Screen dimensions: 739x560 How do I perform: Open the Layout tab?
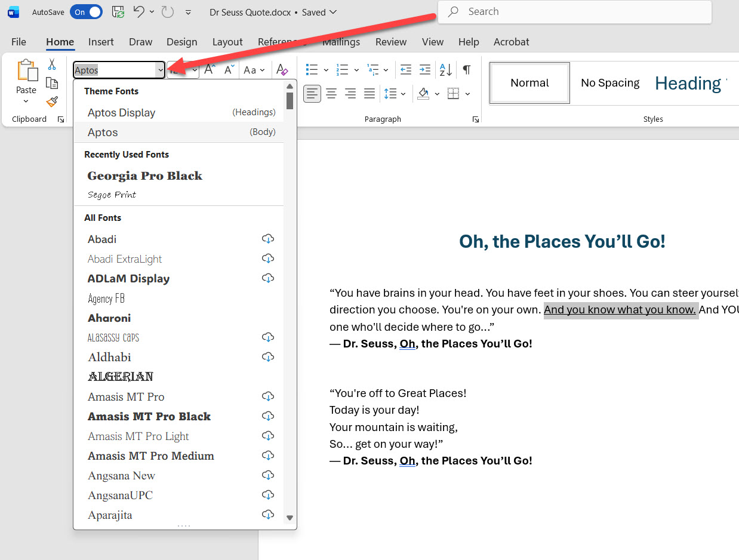[227, 42]
